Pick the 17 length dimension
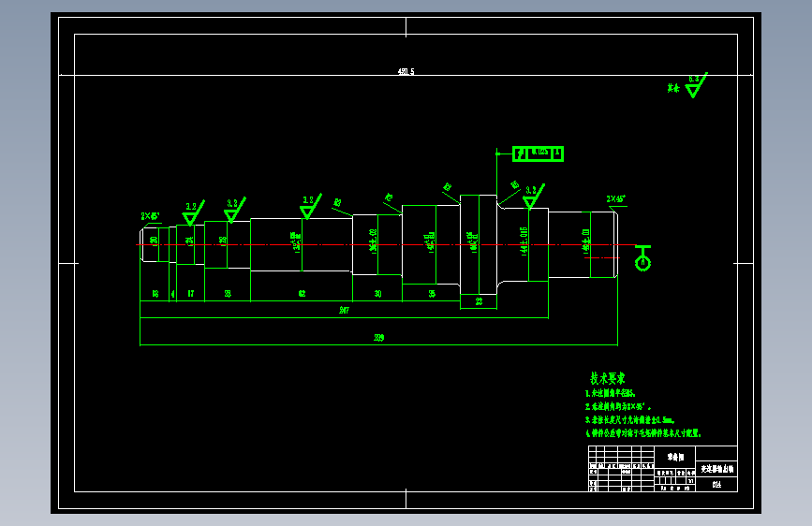812x526 pixels. (x=190, y=294)
